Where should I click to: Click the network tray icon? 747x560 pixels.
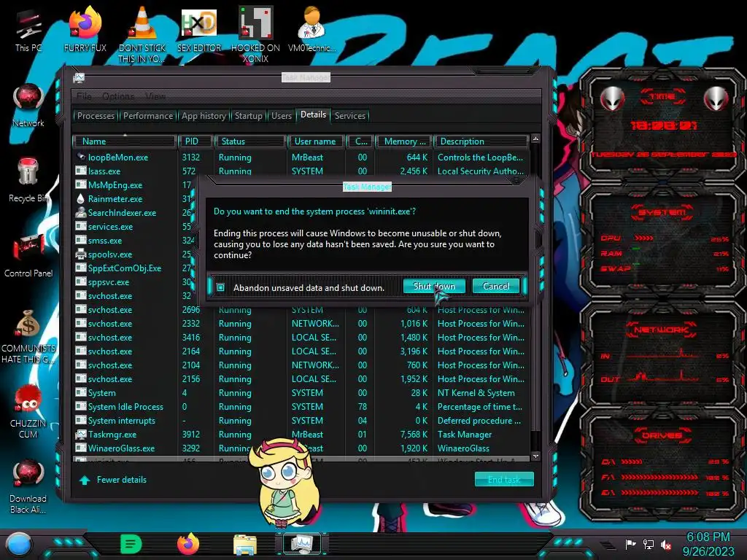click(649, 544)
